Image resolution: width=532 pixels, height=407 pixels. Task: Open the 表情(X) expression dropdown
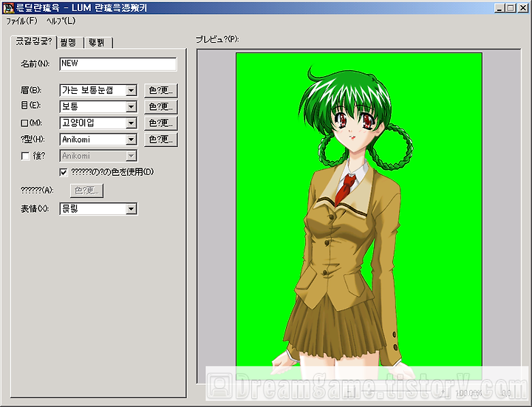98,209
